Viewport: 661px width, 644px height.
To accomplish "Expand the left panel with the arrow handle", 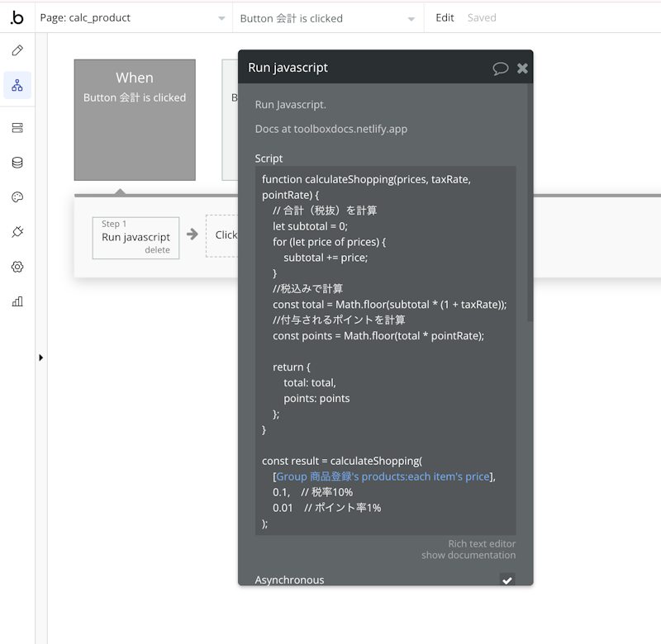I will [41, 358].
